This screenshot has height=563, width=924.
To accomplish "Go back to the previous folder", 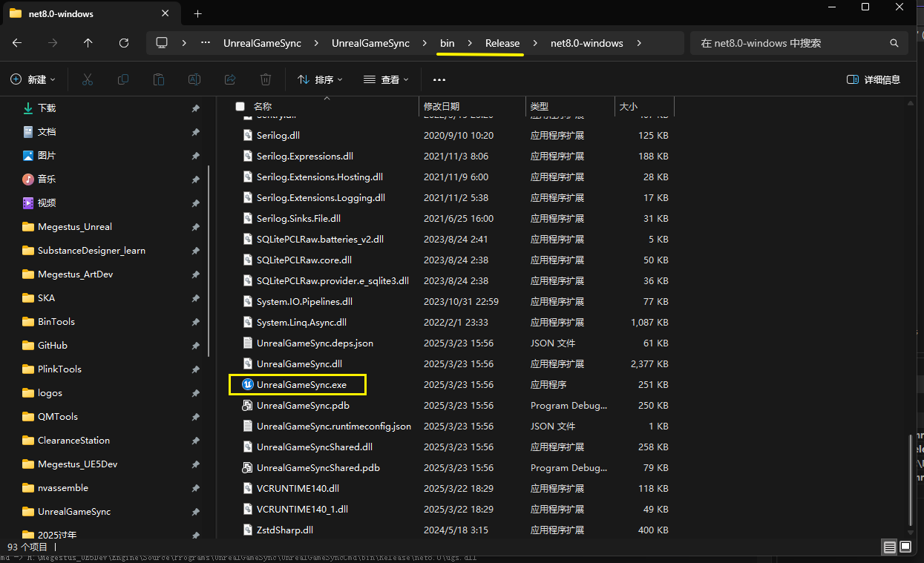I will (x=17, y=43).
